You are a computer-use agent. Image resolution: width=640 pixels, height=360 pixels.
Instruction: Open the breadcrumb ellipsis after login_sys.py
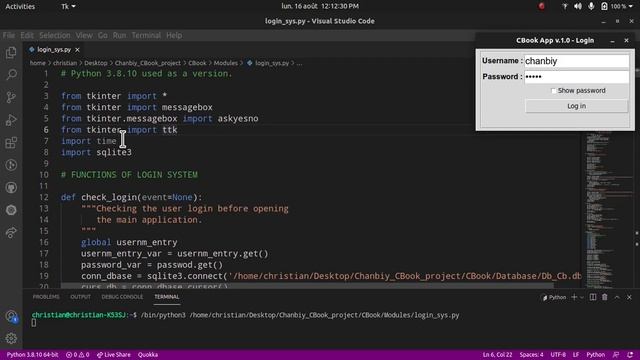tap(300, 63)
